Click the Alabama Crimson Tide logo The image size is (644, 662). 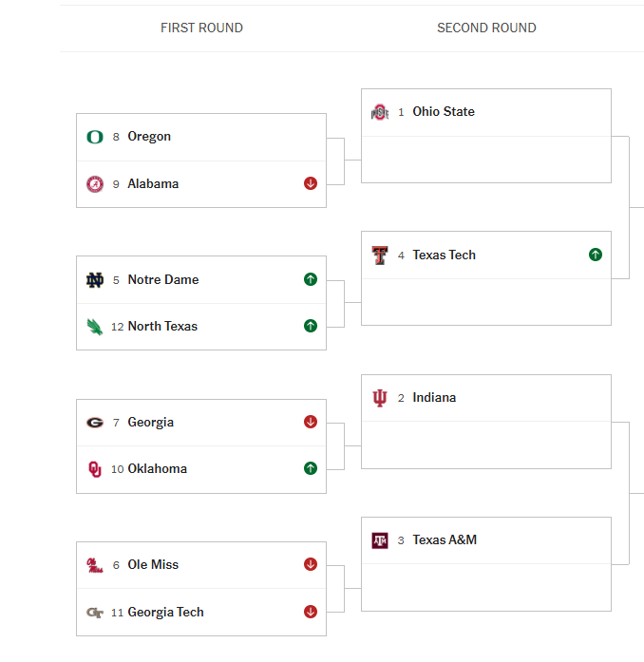pyautogui.click(x=94, y=184)
